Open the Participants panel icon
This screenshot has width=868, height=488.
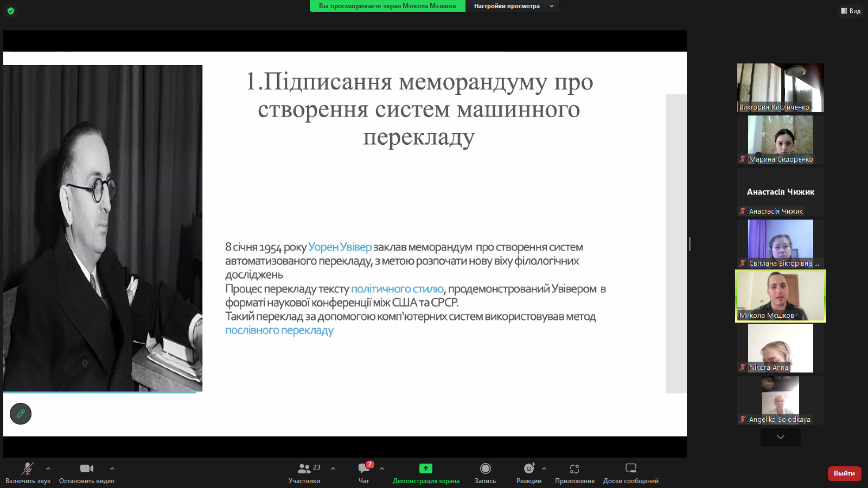click(304, 468)
